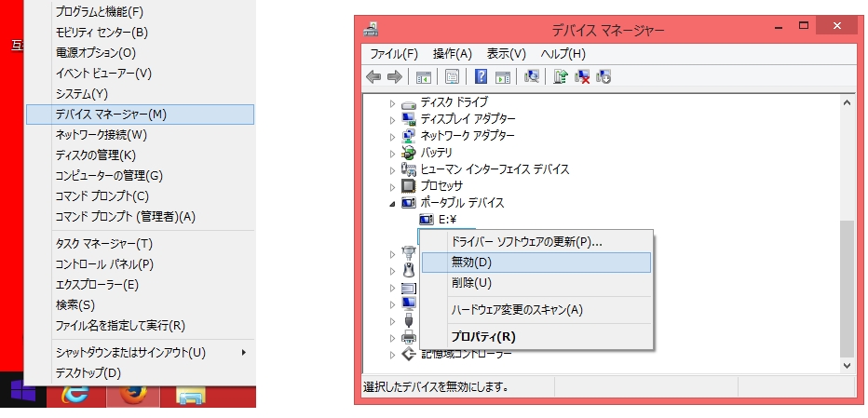Expand the ディスク ドライブ node
Viewport: 868px width, 418px height.
[x=392, y=103]
